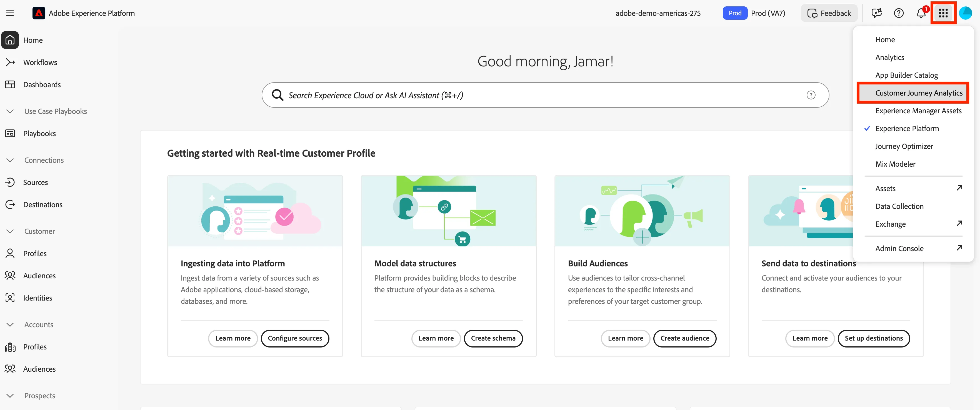
Task: Click Set up destinations button
Action: (x=874, y=339)
